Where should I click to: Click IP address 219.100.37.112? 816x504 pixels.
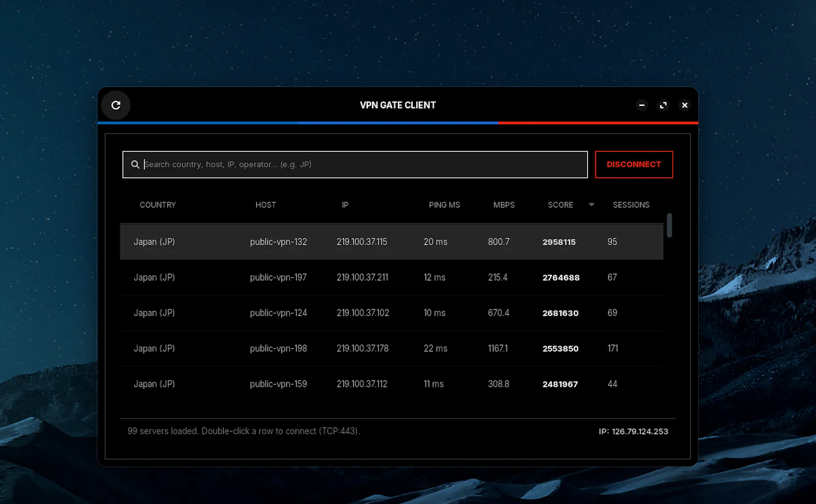pyautogui.click(x=362, y=384)
